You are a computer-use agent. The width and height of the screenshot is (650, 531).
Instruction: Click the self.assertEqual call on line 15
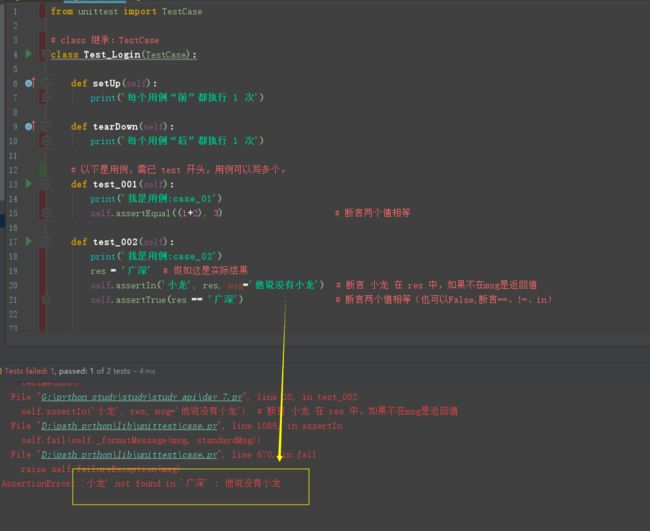pyautogui.click(x=156, y=213)
